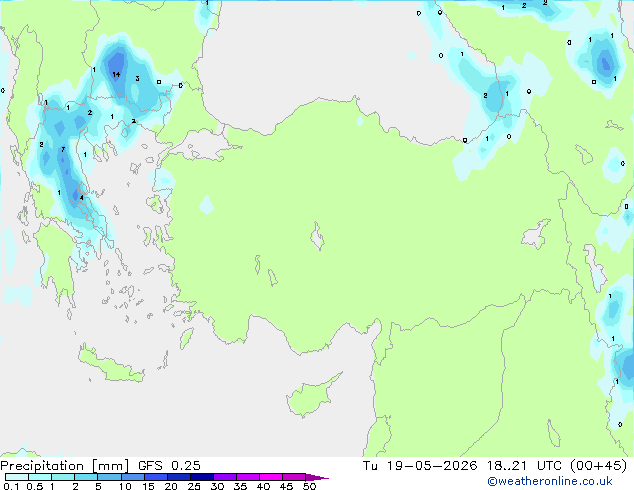Click the legend scale label '35'

click(x=240, y=486)
